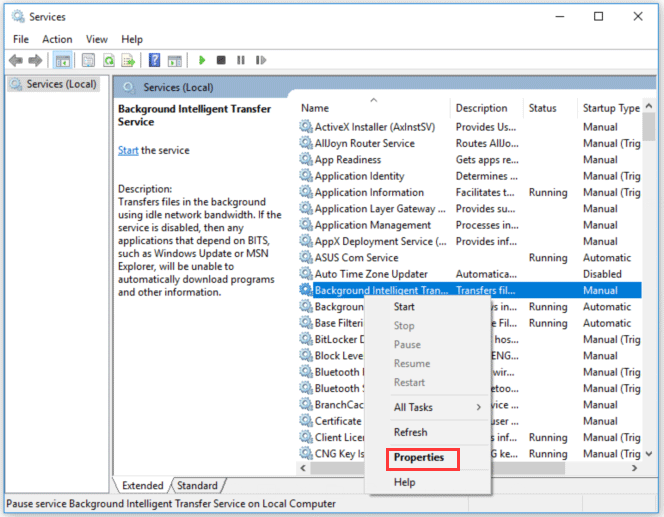Open the File menu
The height and width of the screenshot is (517, 664).
coord(21,39)
